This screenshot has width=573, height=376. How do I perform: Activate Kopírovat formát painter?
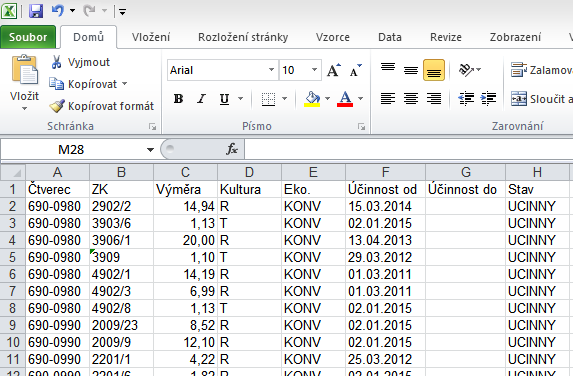click(102, 106)
